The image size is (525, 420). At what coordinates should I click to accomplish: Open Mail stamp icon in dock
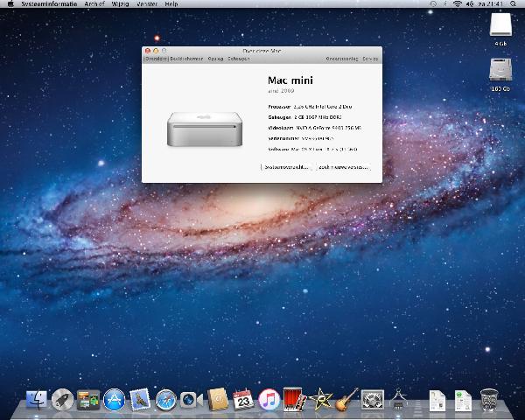coord(140,400)
